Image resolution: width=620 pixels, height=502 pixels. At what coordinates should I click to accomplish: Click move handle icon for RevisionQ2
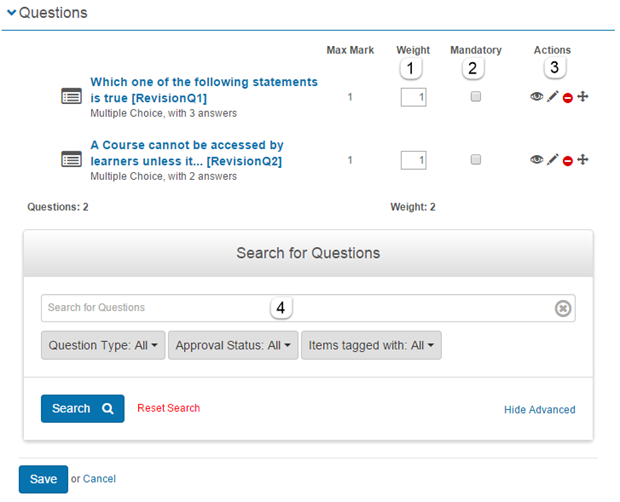(583, 160)
